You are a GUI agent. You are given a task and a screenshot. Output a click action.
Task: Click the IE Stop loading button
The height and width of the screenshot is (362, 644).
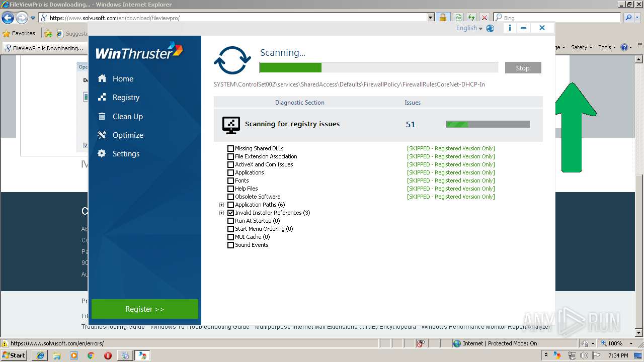pos(485,18)
